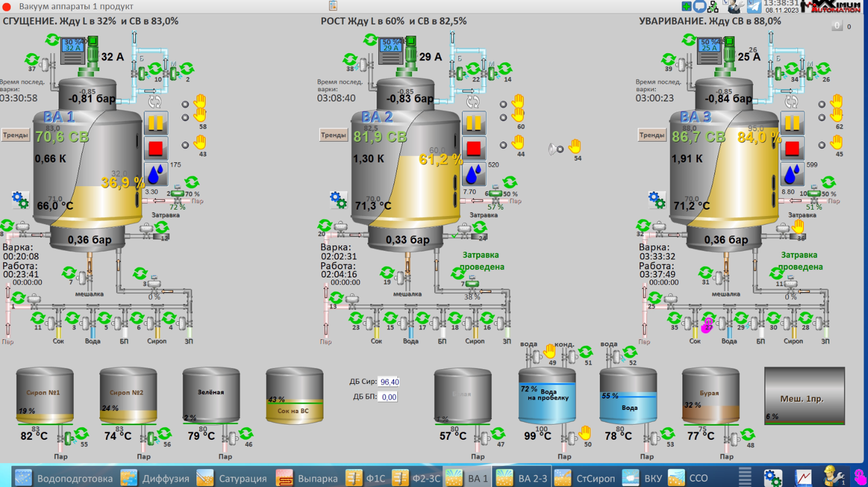
Task: Click the red stop button of ВА 3
Action: (792, 148)
